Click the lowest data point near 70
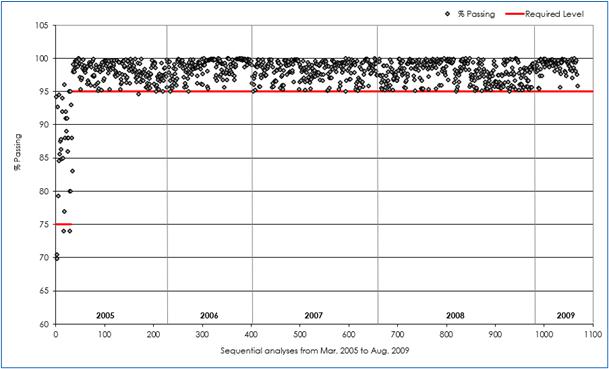Image resolution: width=609 pixels, height=369 pixels. click(57, 258)
